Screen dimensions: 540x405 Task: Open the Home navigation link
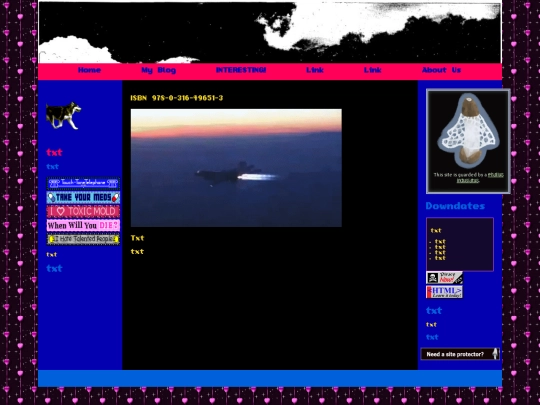tap(89, 70)
